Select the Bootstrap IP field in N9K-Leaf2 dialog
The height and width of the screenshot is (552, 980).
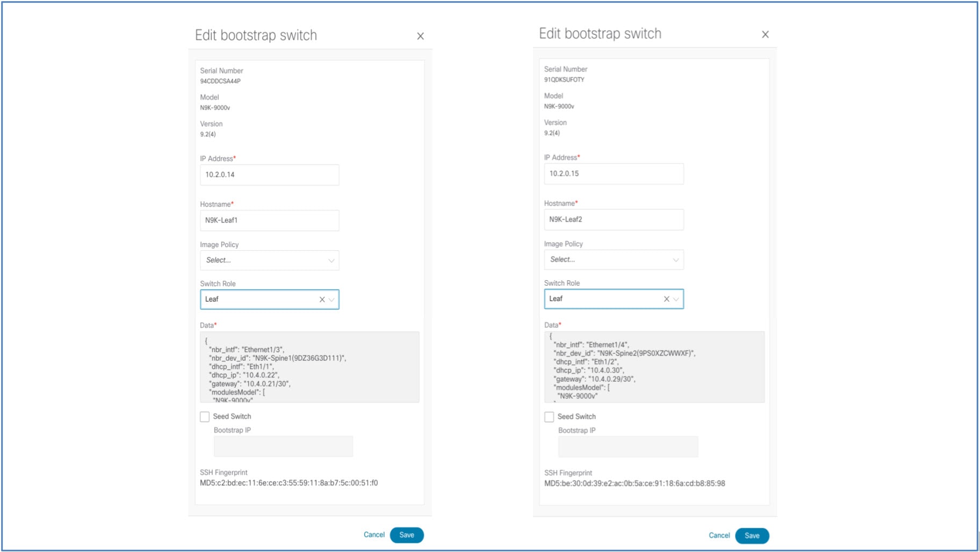pos(628,447)
